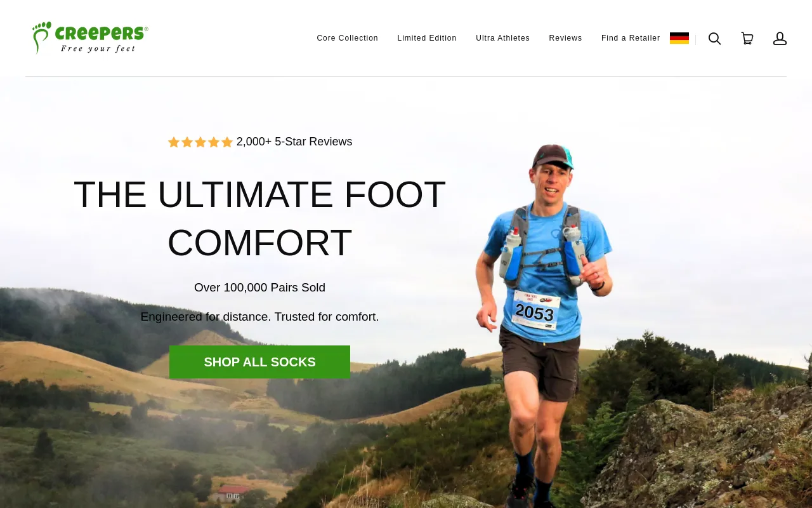The height and width of the screenshot is (508, 812).
Task: Click the 'Free your feet' tagline
Action: point(98,48)
